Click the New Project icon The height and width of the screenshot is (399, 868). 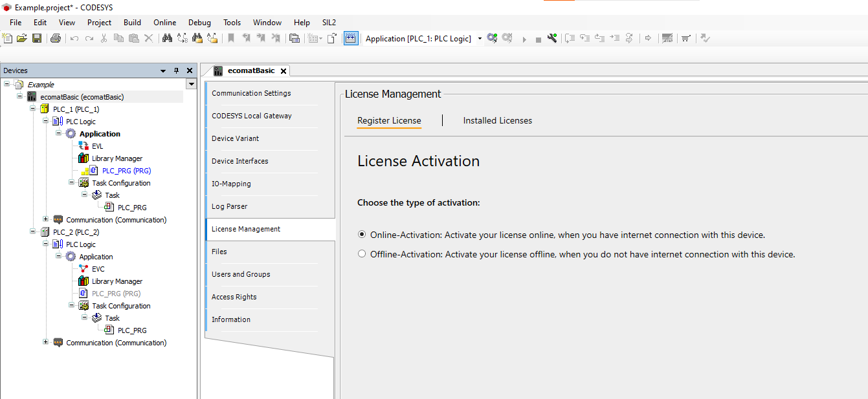click(x=8, y=38)
